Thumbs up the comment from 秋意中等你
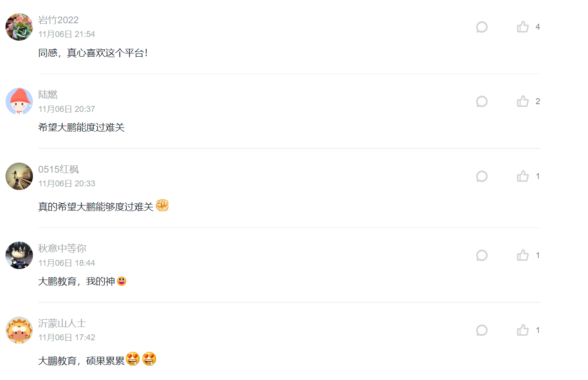 click(x=523, y=255)
